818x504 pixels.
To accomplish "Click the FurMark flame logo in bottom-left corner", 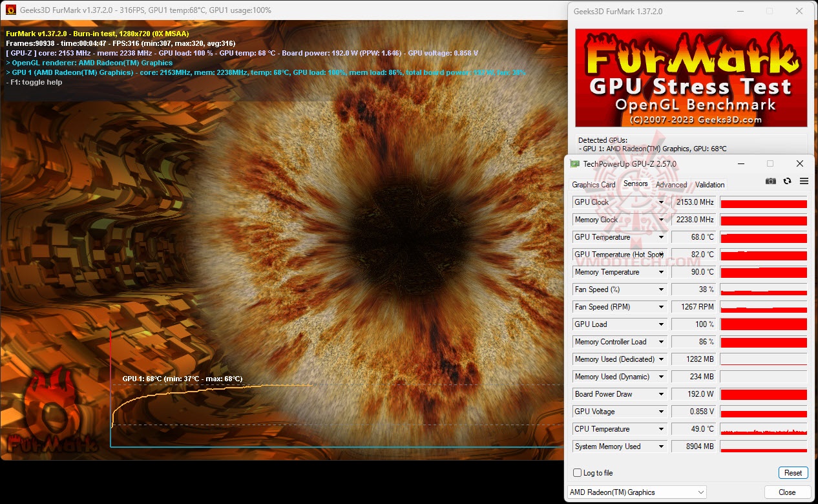I will [52, 410].
